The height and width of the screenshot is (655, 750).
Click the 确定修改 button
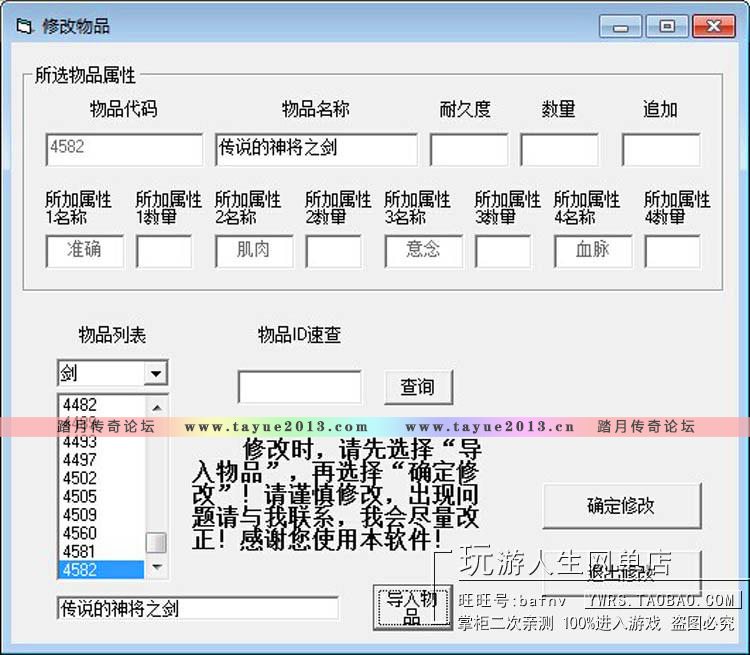pyautogui.click(x=622, y=506)
